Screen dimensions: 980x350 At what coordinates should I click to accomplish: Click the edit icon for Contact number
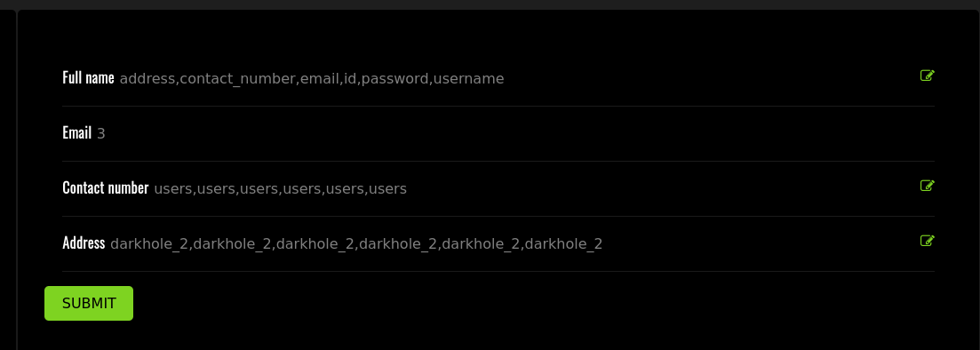tap(927, 186)
